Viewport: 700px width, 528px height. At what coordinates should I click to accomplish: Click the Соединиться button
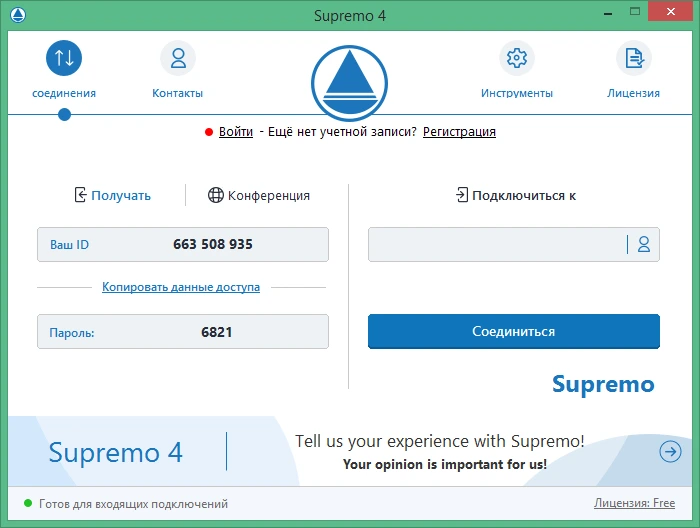(514, 332)
